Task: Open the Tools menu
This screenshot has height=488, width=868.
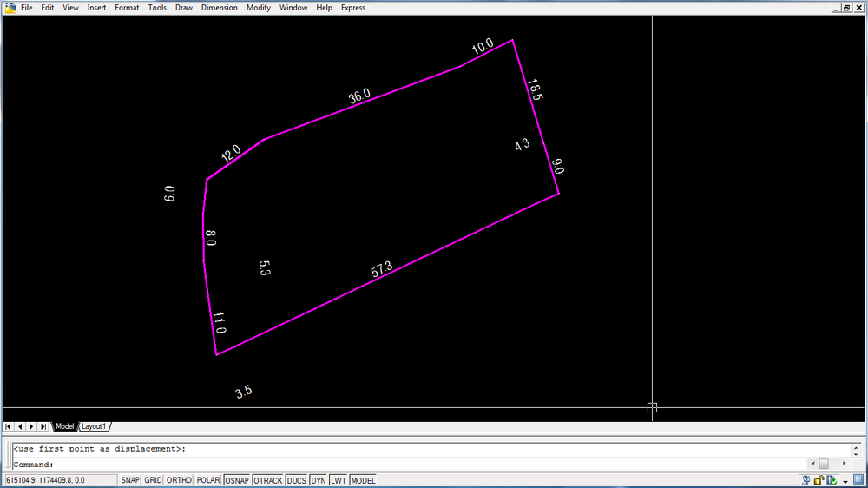Action: click(157, 8)
